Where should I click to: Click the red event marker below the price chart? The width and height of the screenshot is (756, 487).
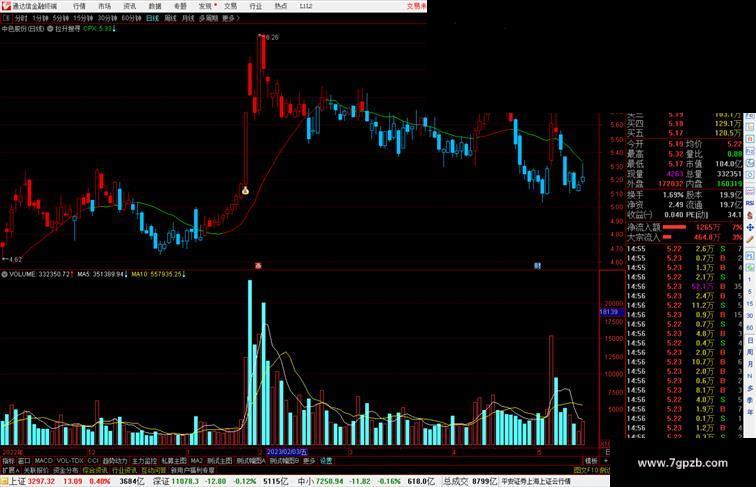pos(258,266)
